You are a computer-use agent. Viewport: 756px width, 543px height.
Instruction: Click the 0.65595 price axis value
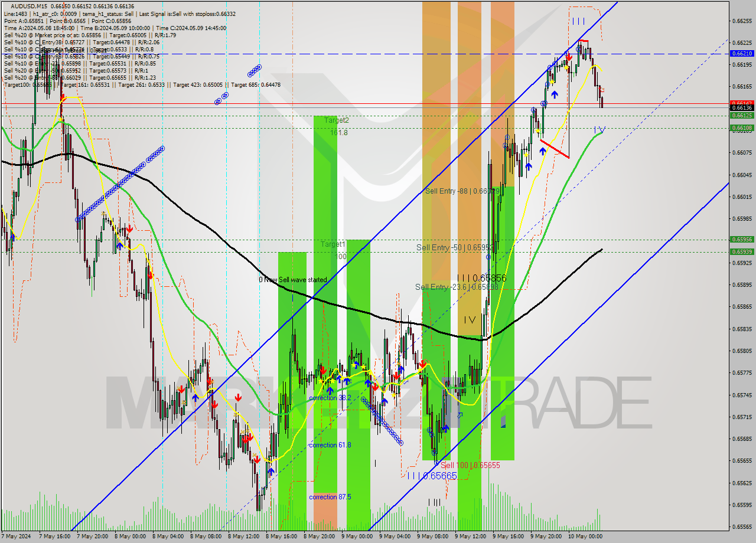(742, 505)
